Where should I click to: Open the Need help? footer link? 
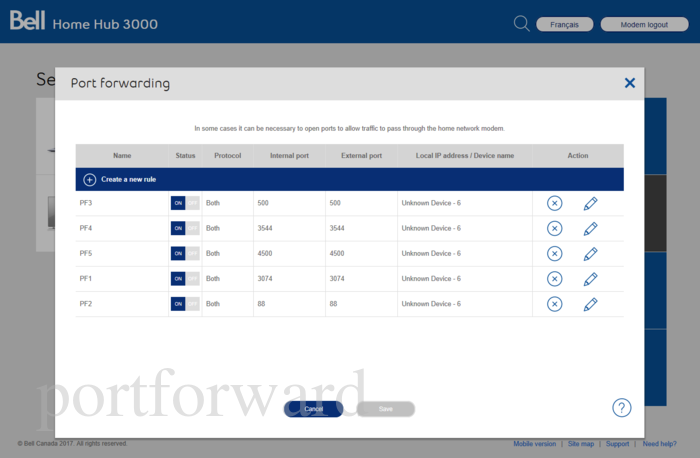659,443
